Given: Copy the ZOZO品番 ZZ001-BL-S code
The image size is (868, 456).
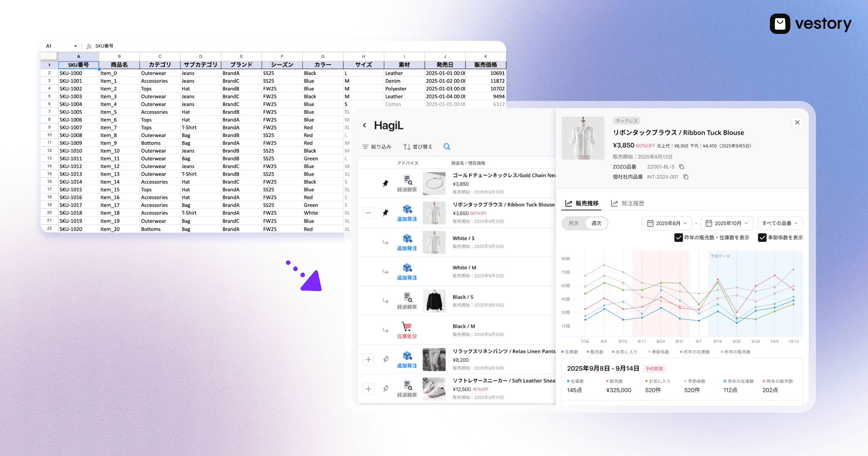Looking at the screenshot, I should (682, 167).
